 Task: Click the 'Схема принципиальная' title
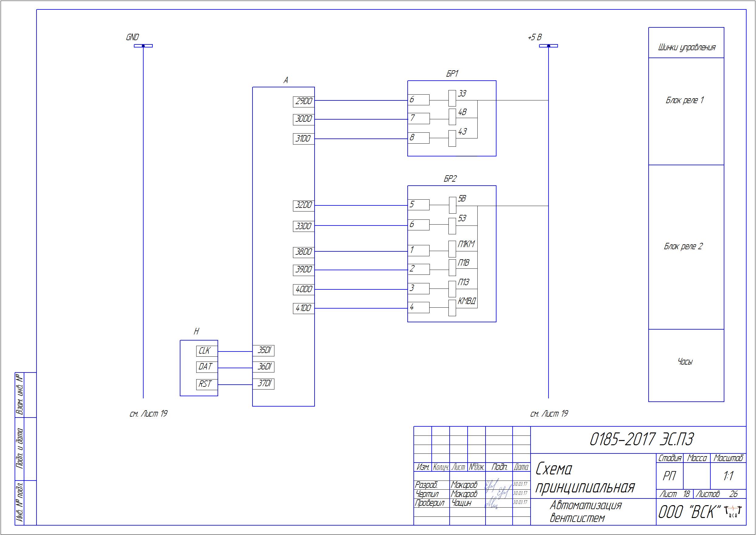pos(585,478)
